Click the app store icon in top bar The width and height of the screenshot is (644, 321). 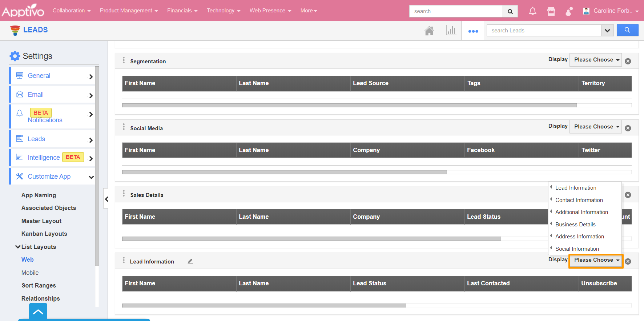pyautogui.click(x=551, y=11)
